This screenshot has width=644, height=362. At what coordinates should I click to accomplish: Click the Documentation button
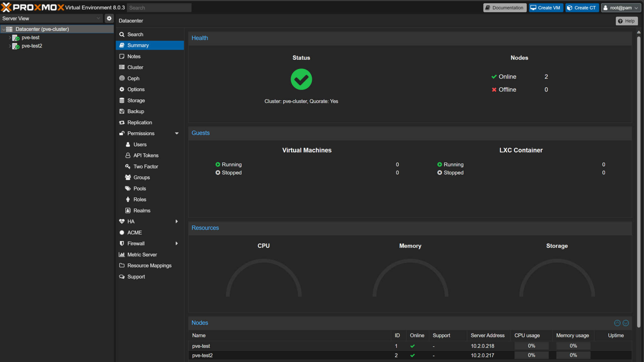(x=505, y=8)
